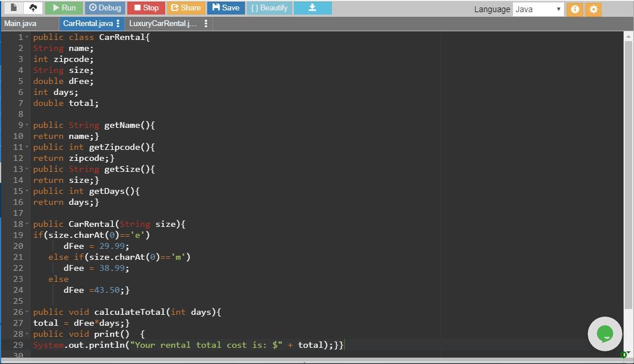The height and width of the screenshot is (364, 634).
Task: Create a new file with the blank page icon
Action: pos(13,8)
